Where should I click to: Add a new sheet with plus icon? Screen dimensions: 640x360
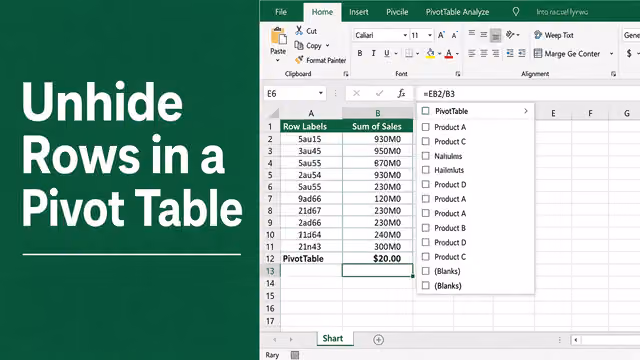[x=378, y=340]
